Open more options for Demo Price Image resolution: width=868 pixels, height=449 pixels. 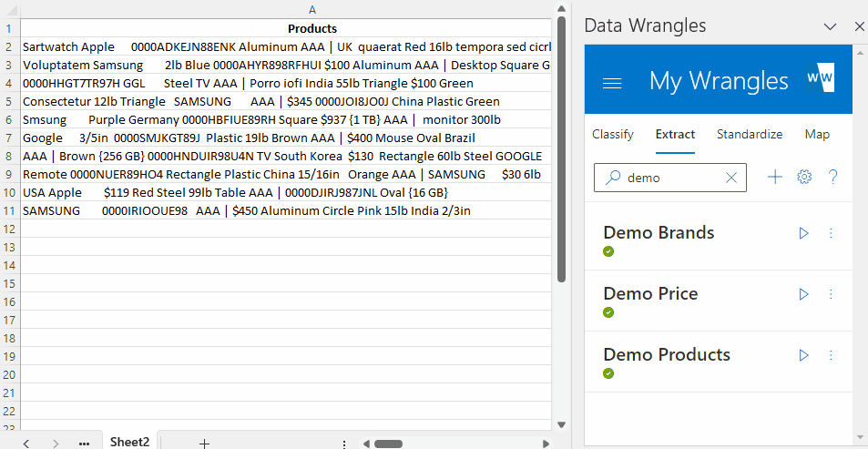point(831,294)
